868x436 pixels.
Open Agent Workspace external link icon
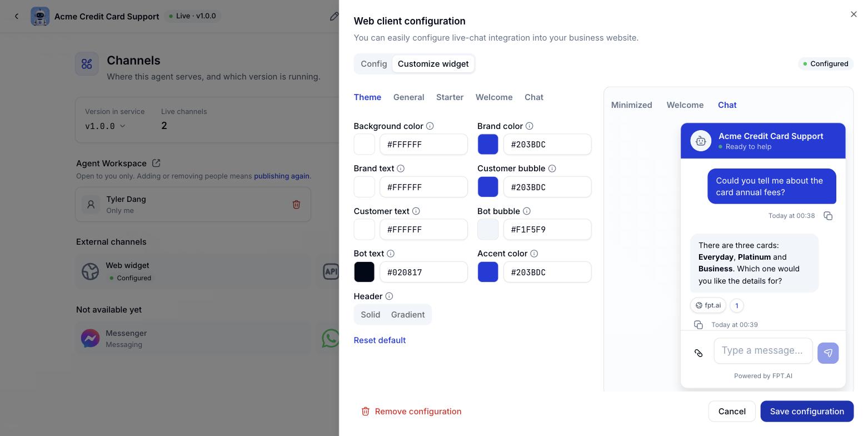(x=156, y=163)
